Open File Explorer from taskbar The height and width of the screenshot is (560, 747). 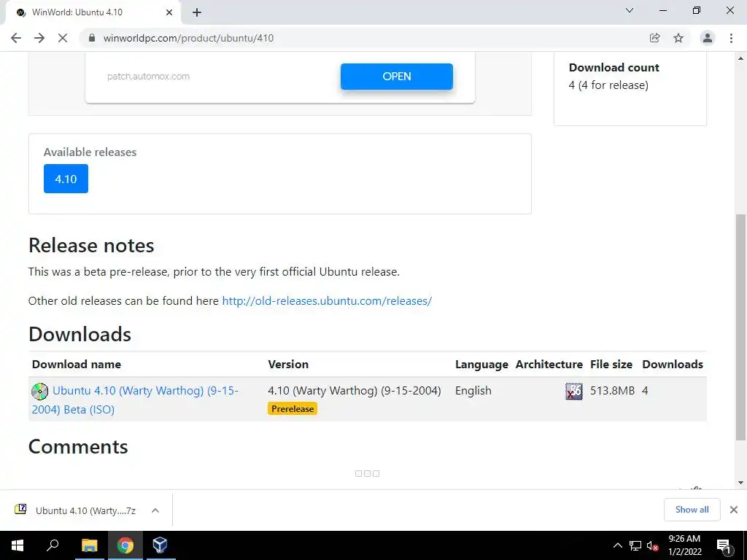[89, 545]
